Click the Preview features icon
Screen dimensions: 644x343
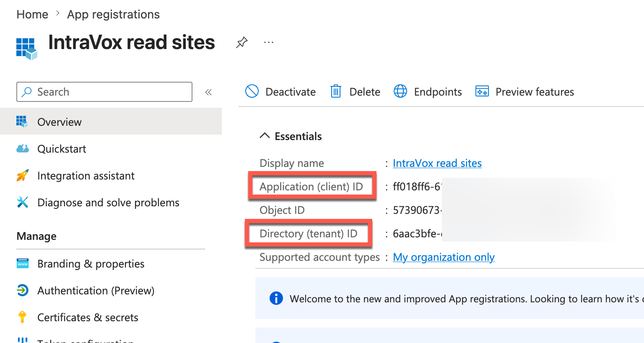click(x=482, y=91)
